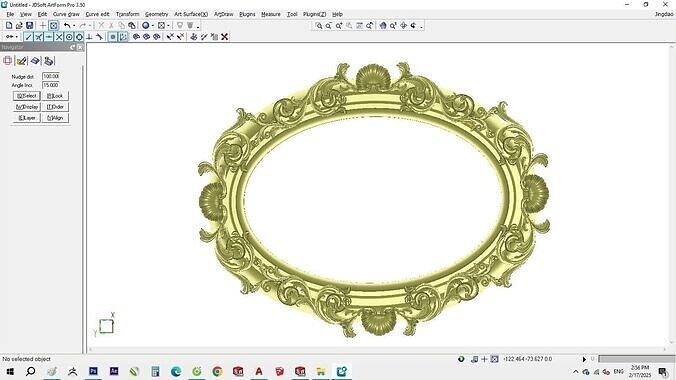The image size is (676, 380).
Task: Click the Zoom in magnifier with plus
Action: tap(339, 26)
